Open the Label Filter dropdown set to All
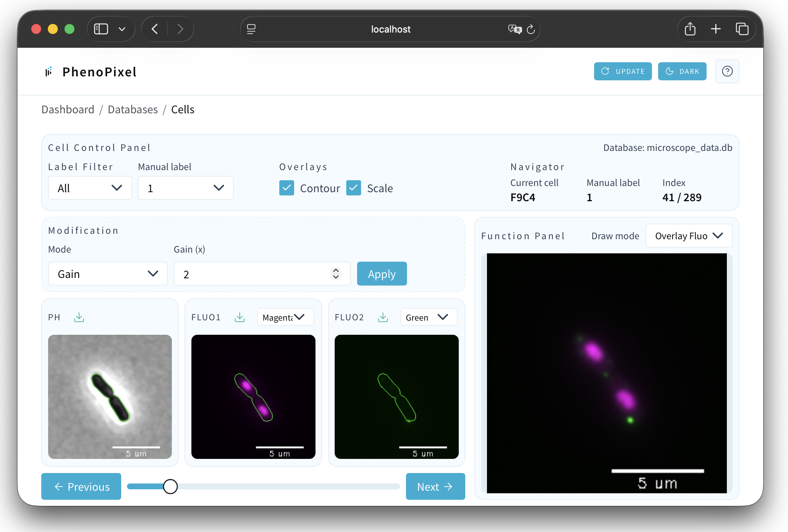Image resolution: width=788 pixels, height=532 pixels. pos(90,188)
